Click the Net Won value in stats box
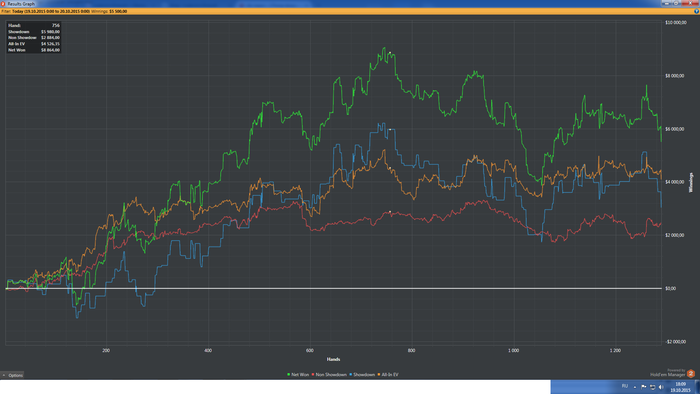Image resolution: width=700 pixels, height=394 pixels. tap(50, 50)
